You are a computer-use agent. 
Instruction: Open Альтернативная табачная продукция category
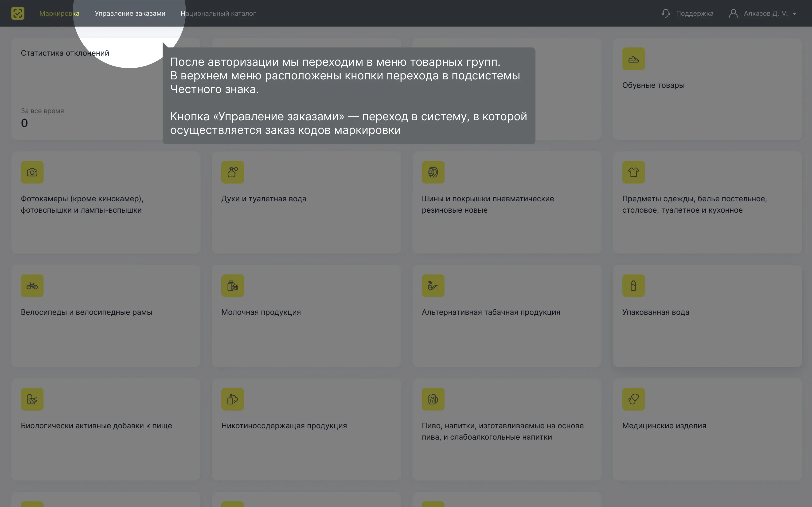coord(491,312)
